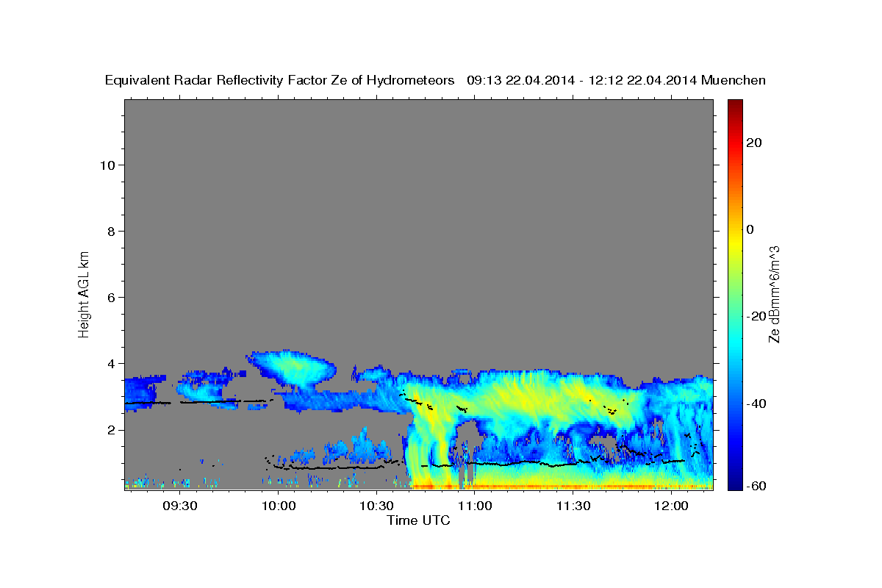Click the '10:30' time tick label
This screenshot has width=882, height=588.
[377, 506]
